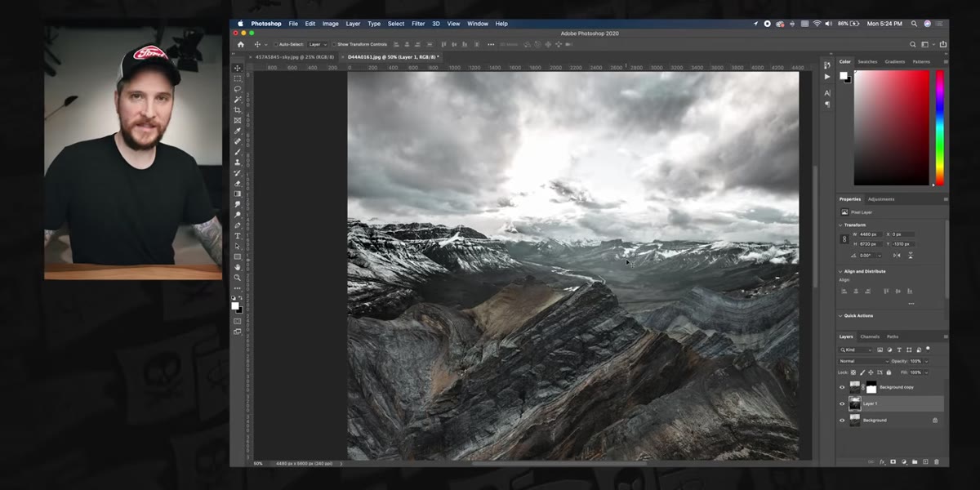Collapse the Transform section
This screenshot has width=980, height=490.
pyautogui.click(x=840, y=225)
